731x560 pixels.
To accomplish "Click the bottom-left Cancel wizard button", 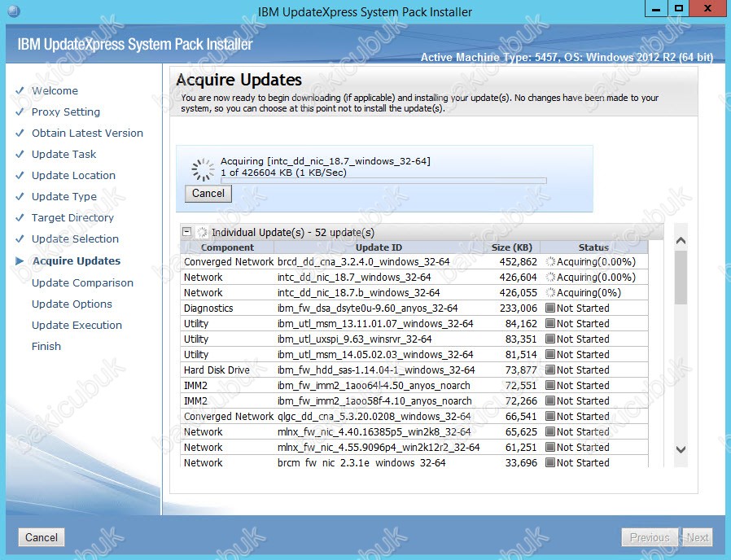I will coord(41,537).
